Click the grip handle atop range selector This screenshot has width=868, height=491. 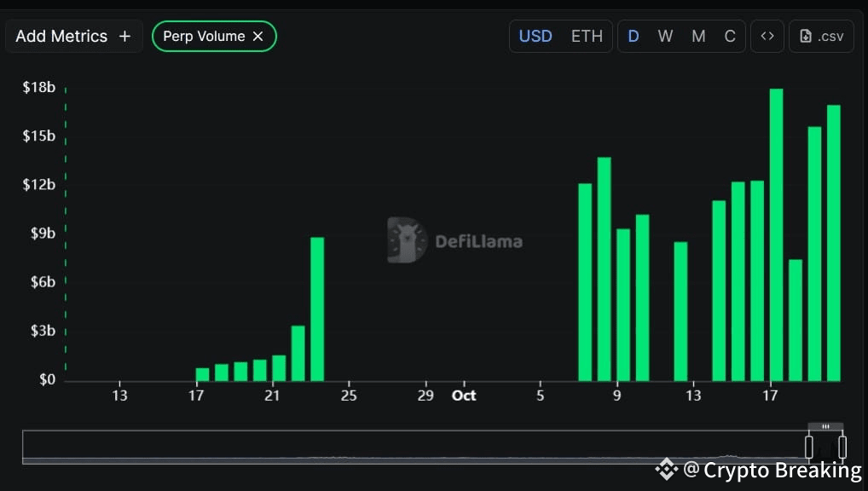click(x=825, y=426)
